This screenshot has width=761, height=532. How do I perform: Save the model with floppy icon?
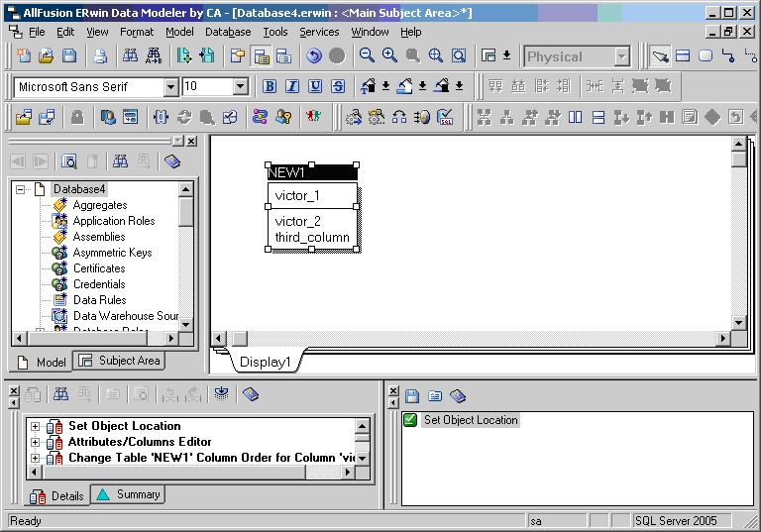pyautogui.click(x=69, y=56)
